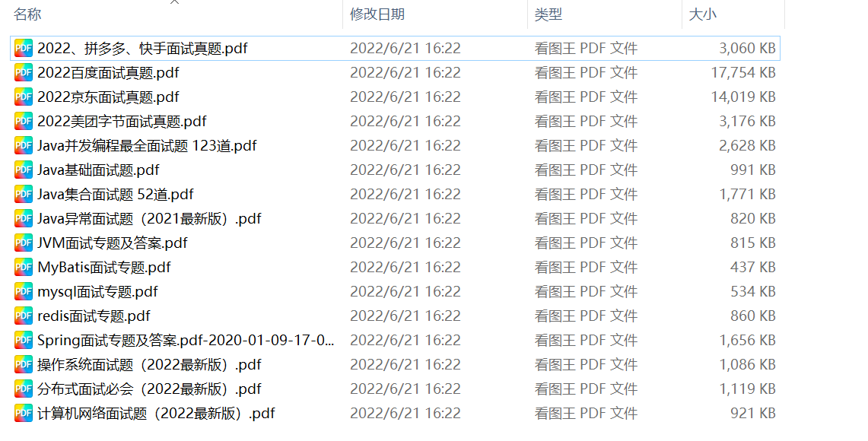Select the Java基础面试题.pdf file icon
The height and width of the screenshot is (441, 868).
coord(24,170)
